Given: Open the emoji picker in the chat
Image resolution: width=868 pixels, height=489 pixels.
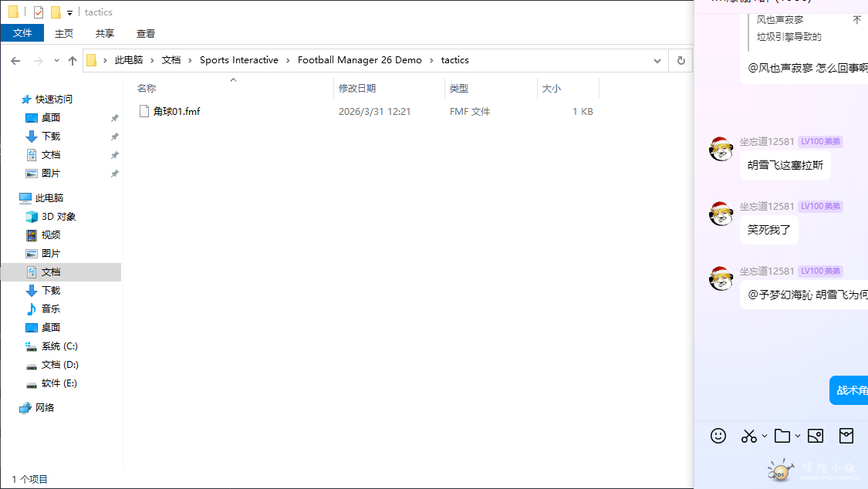Looking at the screenshot, I should (x=718, y=436).
